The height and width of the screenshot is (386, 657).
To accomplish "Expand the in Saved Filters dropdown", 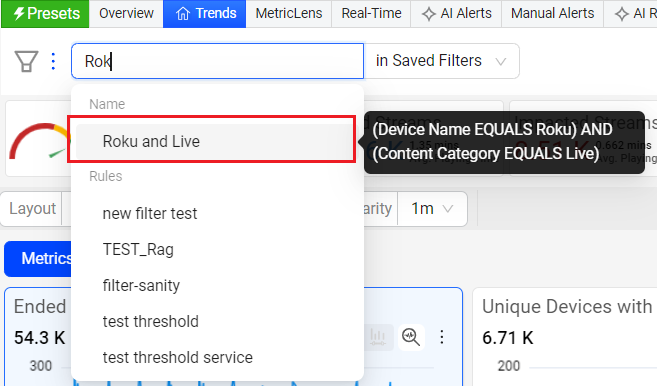I will (442, 61).
